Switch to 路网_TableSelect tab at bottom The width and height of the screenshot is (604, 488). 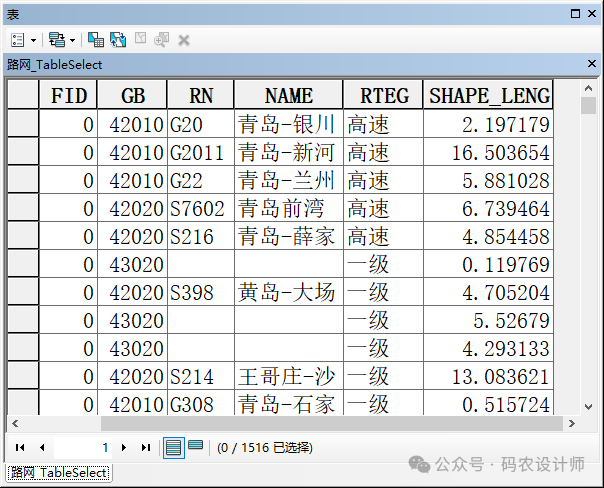59,472
